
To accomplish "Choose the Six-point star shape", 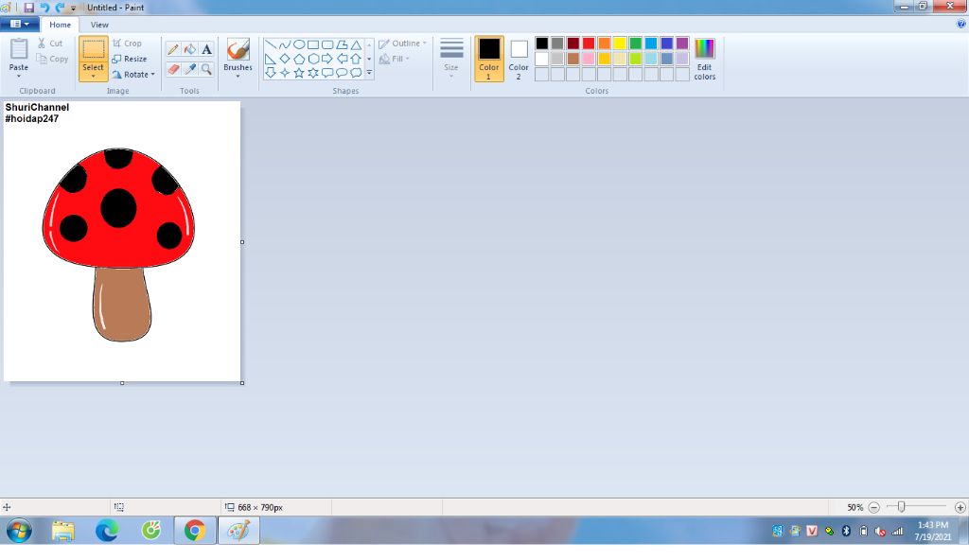I will pyautogui.click(x=313, y=73).
